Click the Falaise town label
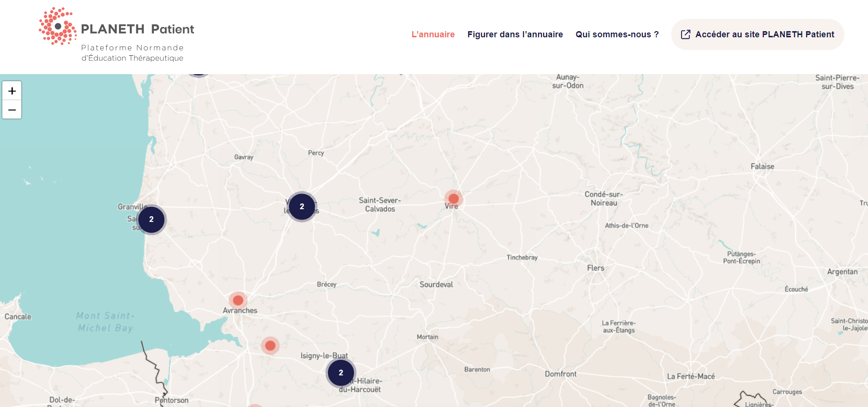The height and width of the screenshot is (407, 868). [x=762, y=167]
